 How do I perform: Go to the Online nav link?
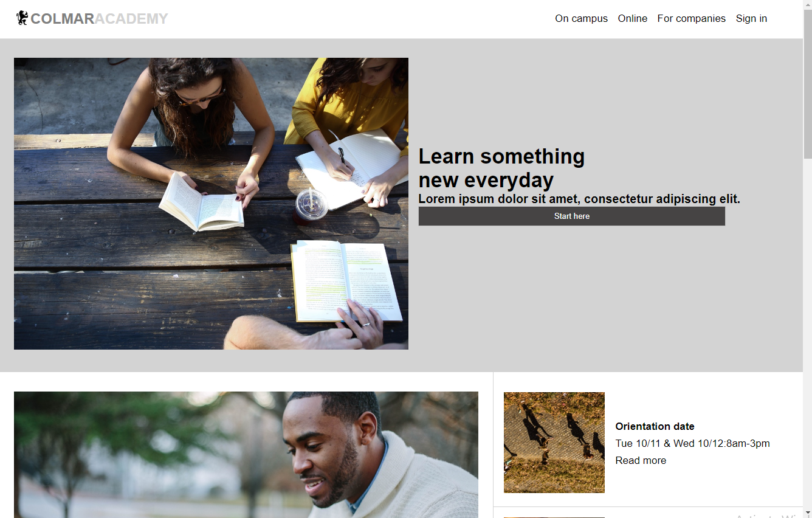[633, 19]
